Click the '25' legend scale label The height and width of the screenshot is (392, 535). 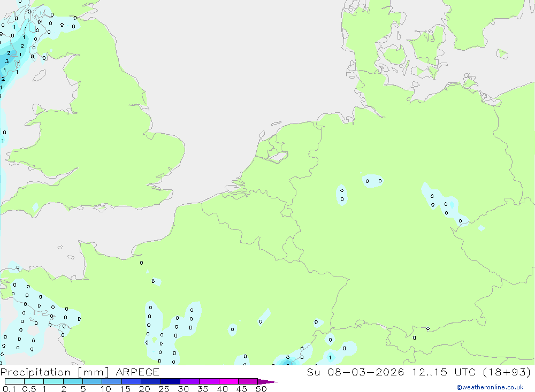[164, 389]
